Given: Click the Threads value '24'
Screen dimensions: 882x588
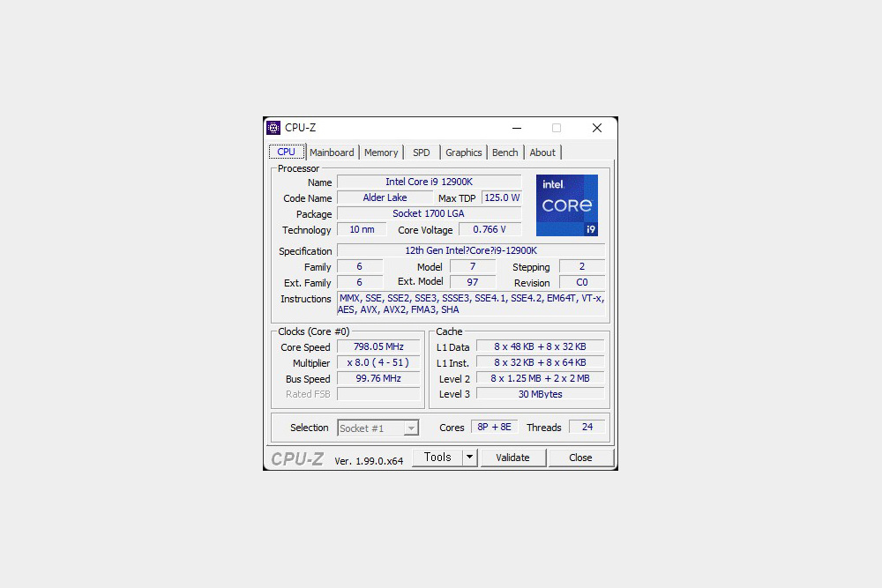Looking at the screenshot, I should [587, 428].
